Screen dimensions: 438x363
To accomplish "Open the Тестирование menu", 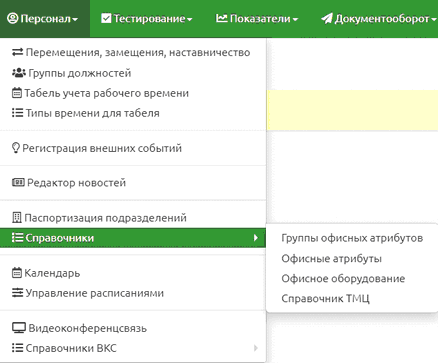I will point(147,19).
